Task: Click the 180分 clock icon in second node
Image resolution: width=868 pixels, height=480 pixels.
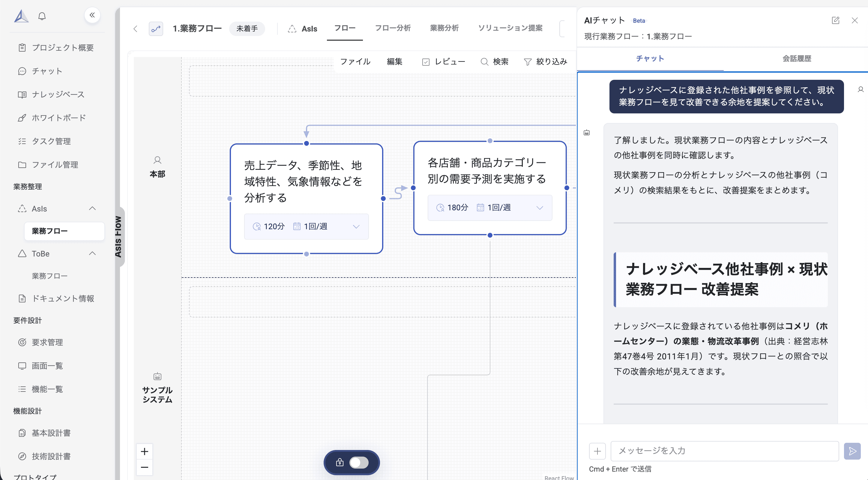Action: [x=440, y=208]
